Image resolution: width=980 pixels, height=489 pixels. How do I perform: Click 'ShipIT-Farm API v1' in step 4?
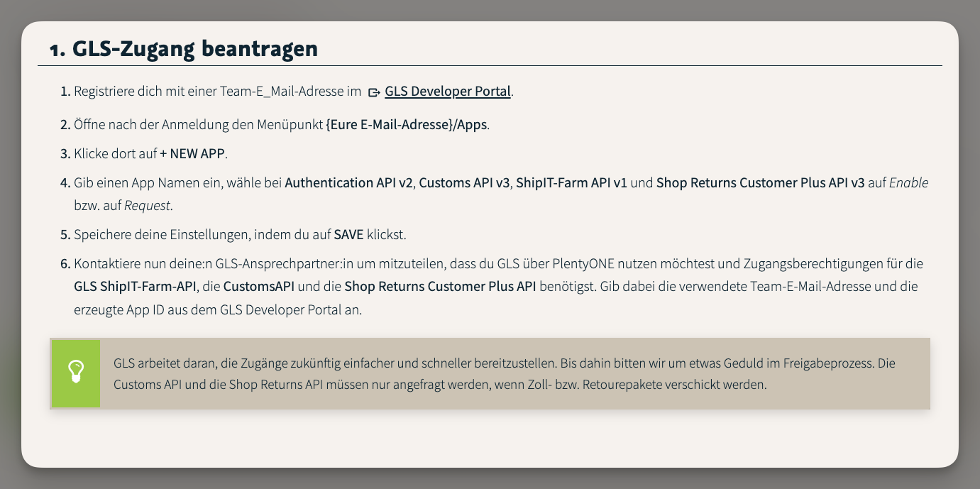coord(571,183)
